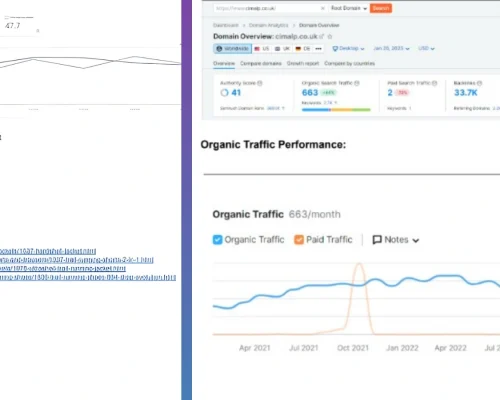The height and width of the screenshot is (400, 500).
Task: Click the keywords distribution color bar
Action: pyautogui.click(x=336, y=110)
